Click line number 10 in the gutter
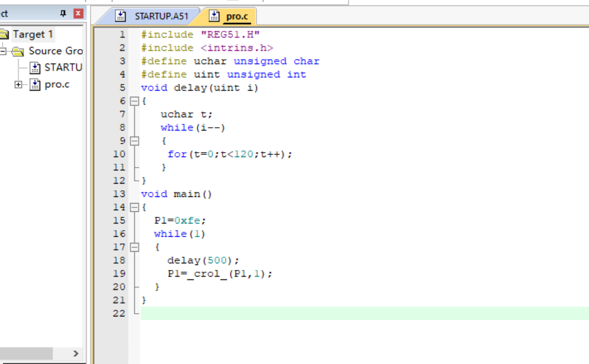The image size is (589, 364). [119, 154]
